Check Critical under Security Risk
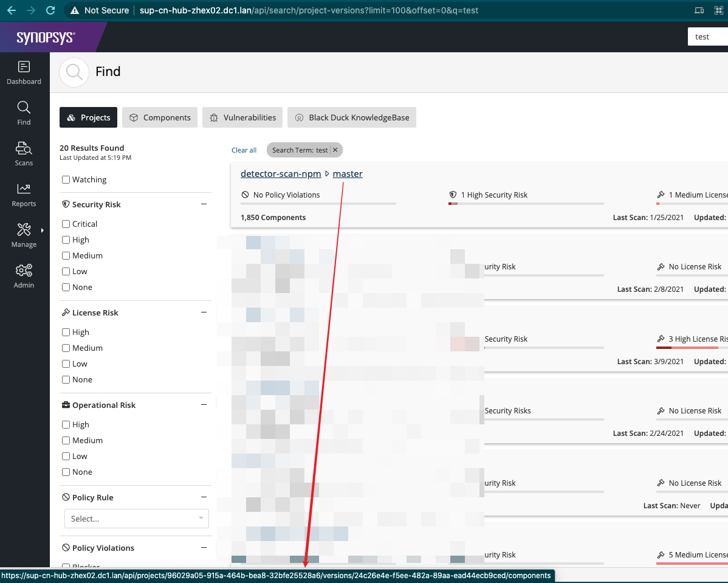Viewport: 728px width, 583px height. [x=66, y=224]
